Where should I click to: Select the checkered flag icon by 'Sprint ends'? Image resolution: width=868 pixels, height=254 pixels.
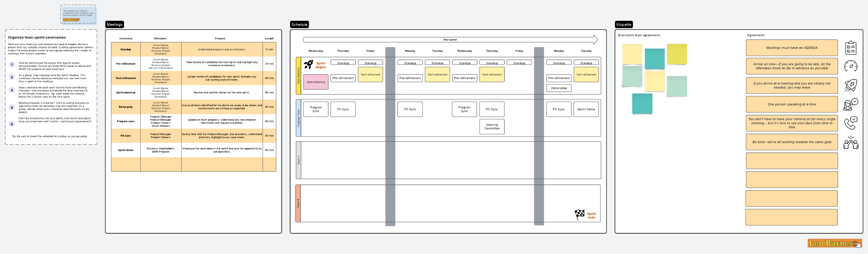coord(580,215)
